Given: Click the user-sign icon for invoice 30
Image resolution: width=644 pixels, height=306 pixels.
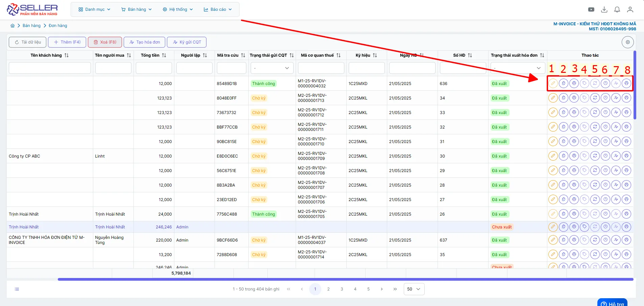Looking at the screenshot, I should pyautogui.click(x=616, y=156).
